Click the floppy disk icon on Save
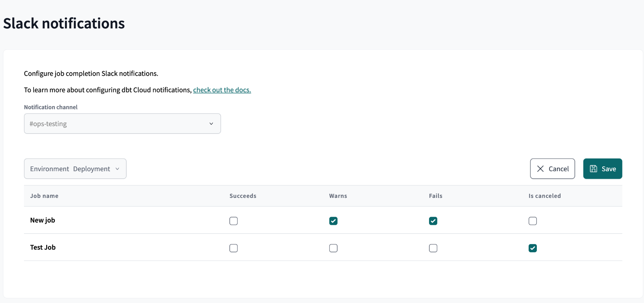Screen dimensions: 644x303 [593, 169]
